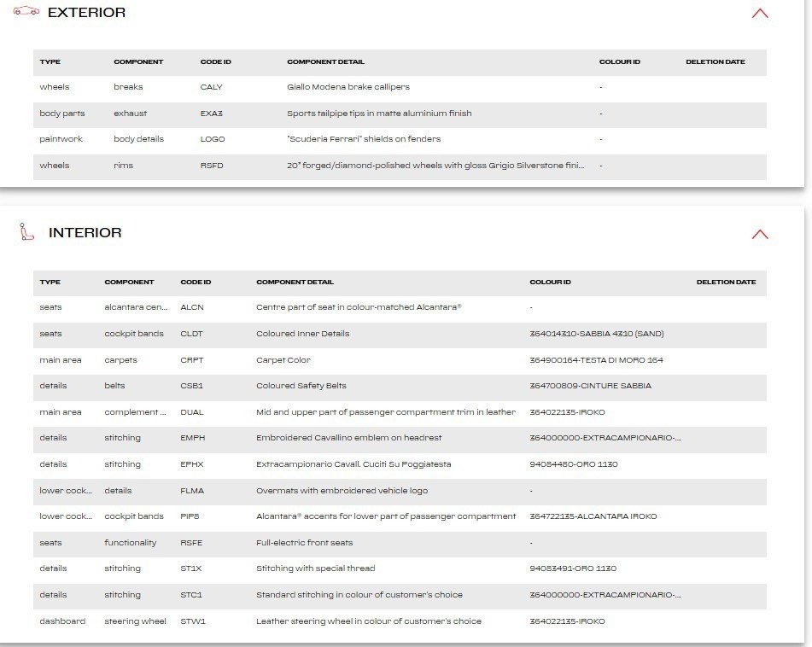
Task: Click 'Extracampionario Cavall. Cuciti Su Poggiatesta' detail
Action: tap(353, 464)
